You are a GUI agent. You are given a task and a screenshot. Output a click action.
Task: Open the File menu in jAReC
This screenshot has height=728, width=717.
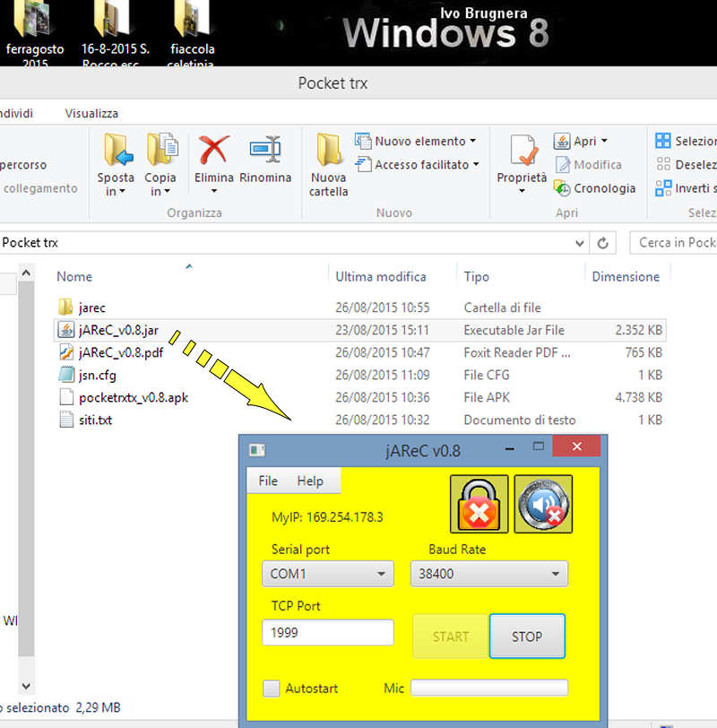click(268, 481)
